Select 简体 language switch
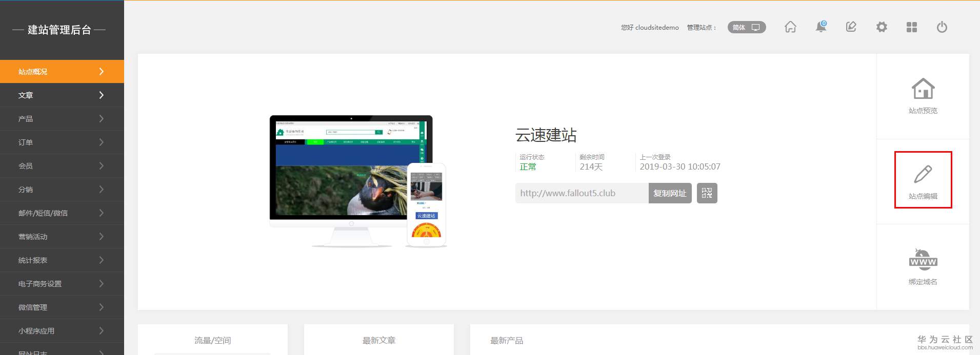The image size is (980, 355). [747, 27]
